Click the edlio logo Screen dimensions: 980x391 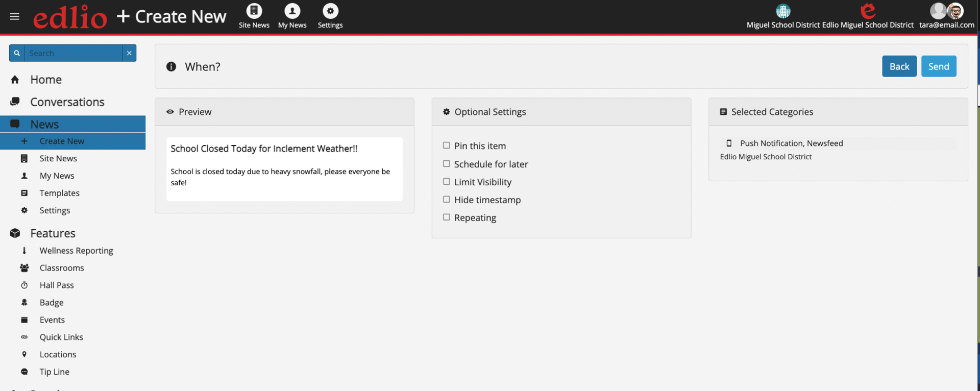70,17
